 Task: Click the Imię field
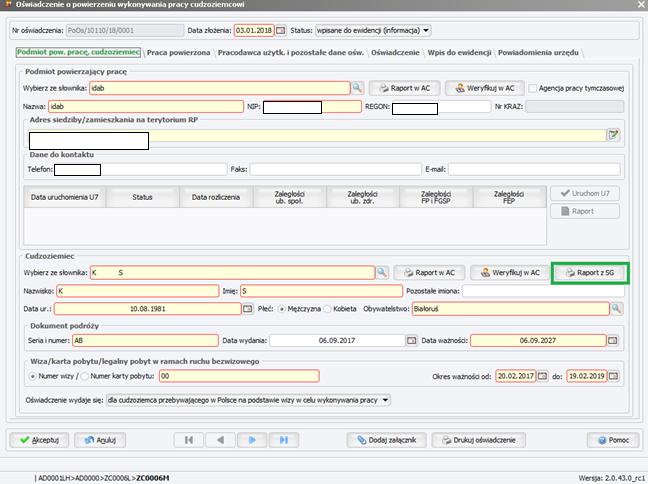322,291
